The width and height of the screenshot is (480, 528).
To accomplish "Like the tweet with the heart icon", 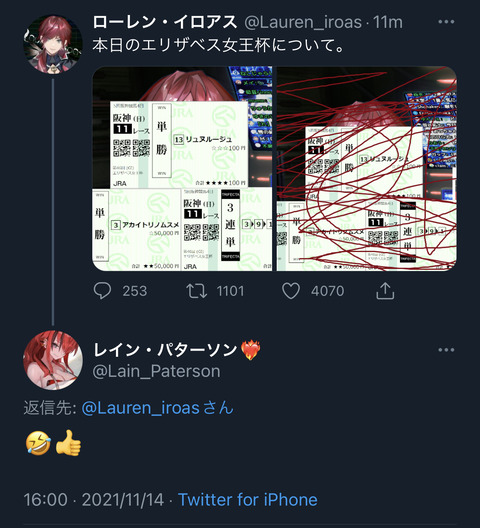I will click(x=291, y=291).
